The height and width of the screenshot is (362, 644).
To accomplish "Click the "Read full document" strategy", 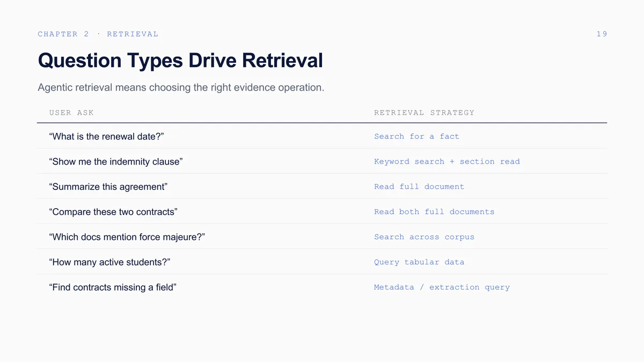I will pos(419,187).
